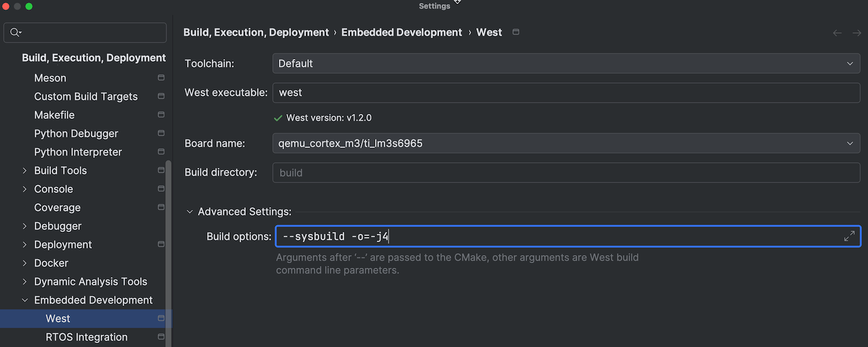Viewport: 868px width, 347px height.
Task: Click the forward navigation arrow
Action: pos(857,33)
